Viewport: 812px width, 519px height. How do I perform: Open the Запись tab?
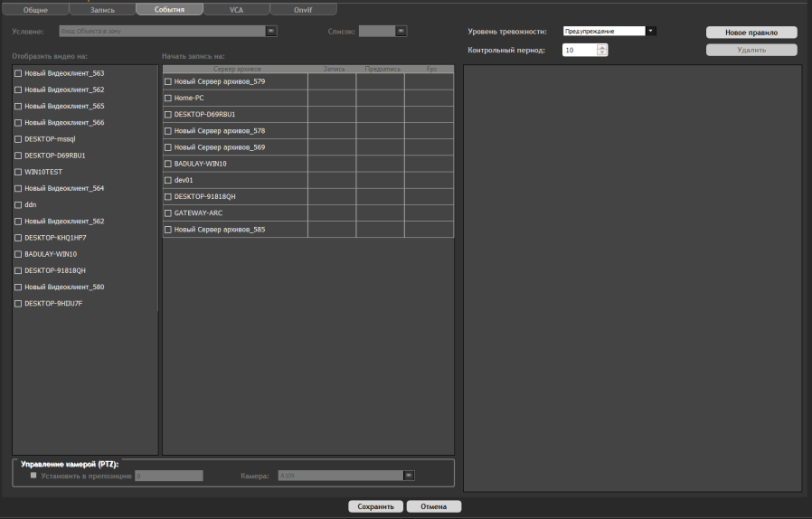102,9
